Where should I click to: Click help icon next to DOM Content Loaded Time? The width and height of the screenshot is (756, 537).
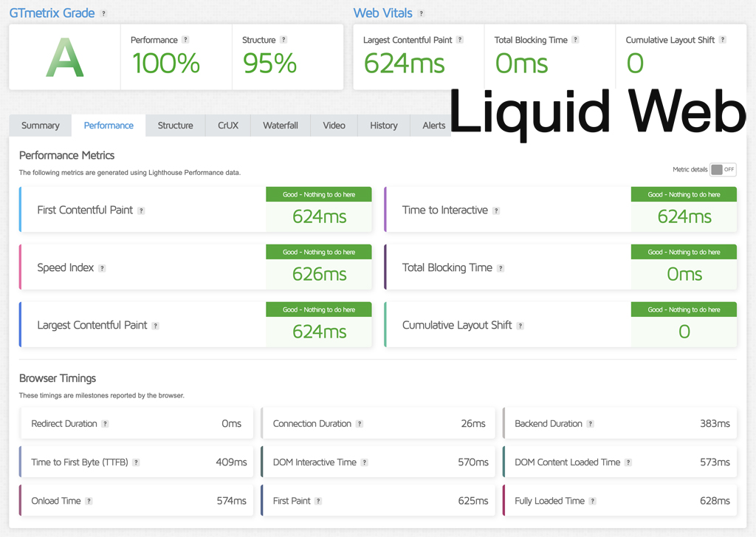(x=628, y=462)
